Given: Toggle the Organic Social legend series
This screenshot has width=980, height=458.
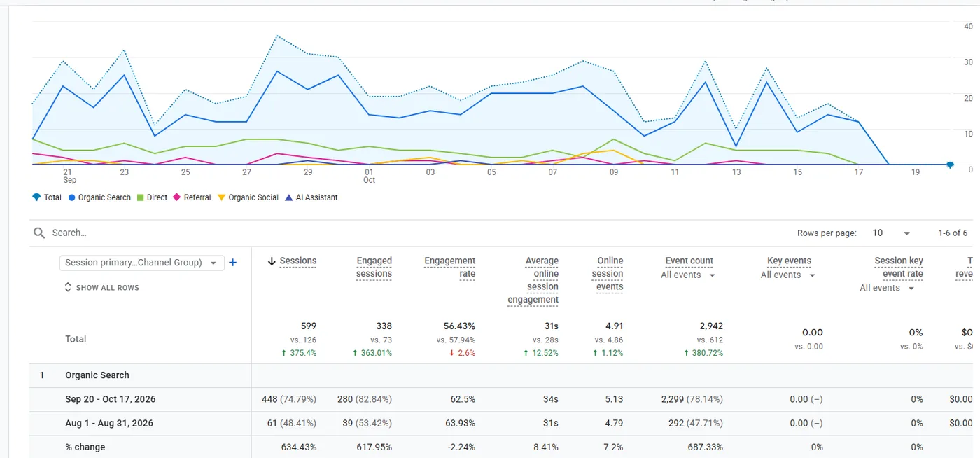Looking at the screenshot, I should click(248, 197).
